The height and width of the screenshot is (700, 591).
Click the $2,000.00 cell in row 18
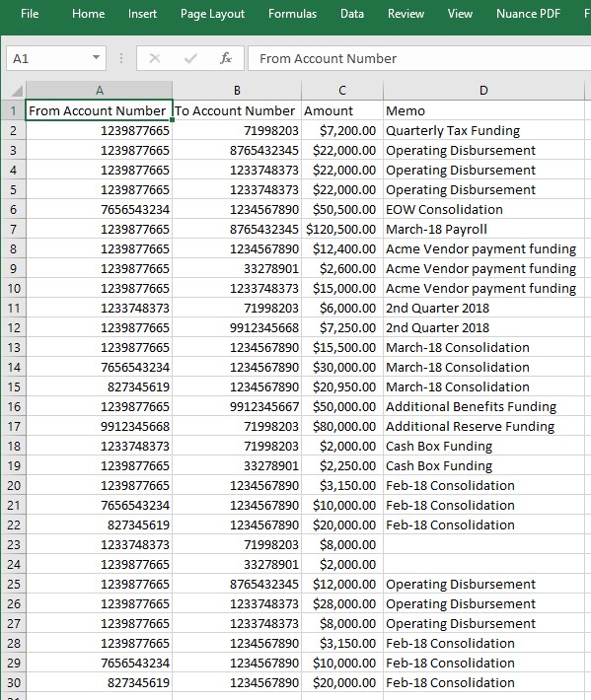point(342,446)
